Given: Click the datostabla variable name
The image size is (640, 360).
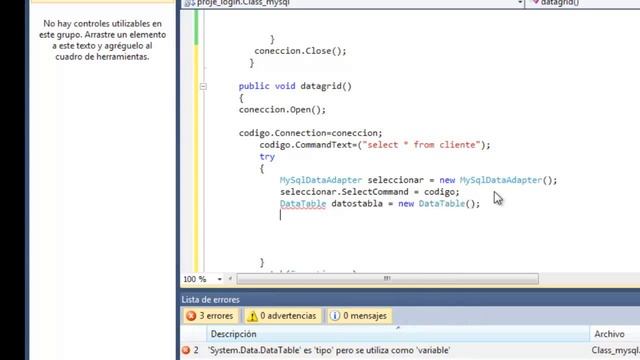Looking at the screenshot, I should tap(357, 204).
